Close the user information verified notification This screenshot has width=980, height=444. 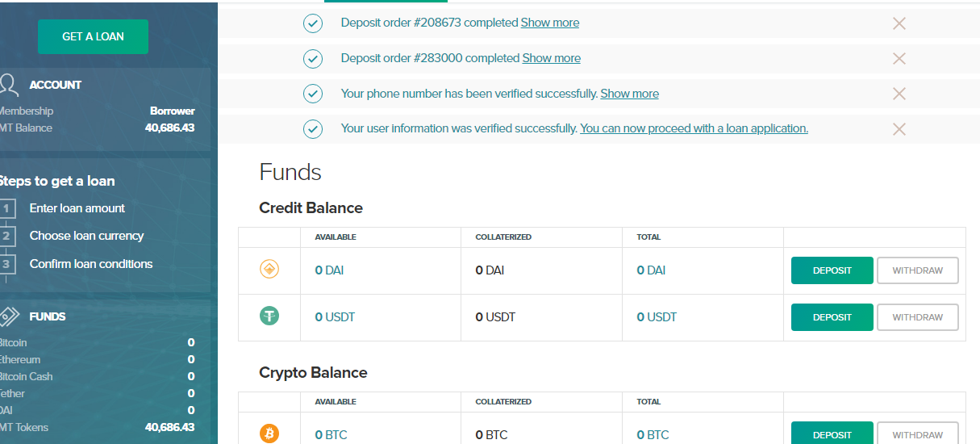pos(899,129)
